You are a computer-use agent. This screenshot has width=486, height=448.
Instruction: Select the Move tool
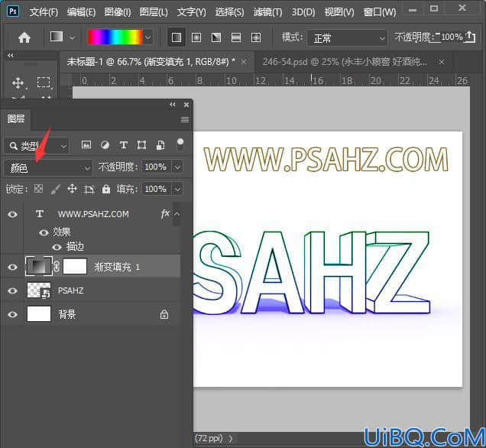pos(18,83)
